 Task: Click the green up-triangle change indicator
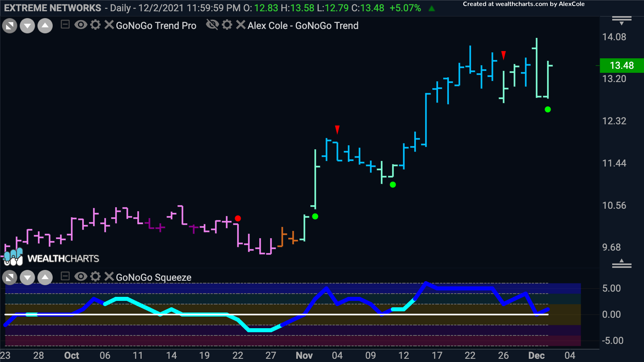coord(432,8)
